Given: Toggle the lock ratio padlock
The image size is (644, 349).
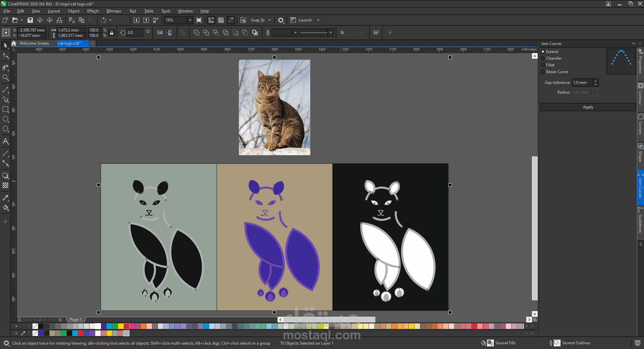Looking at the screenshot, I should [x=112, y=33].
